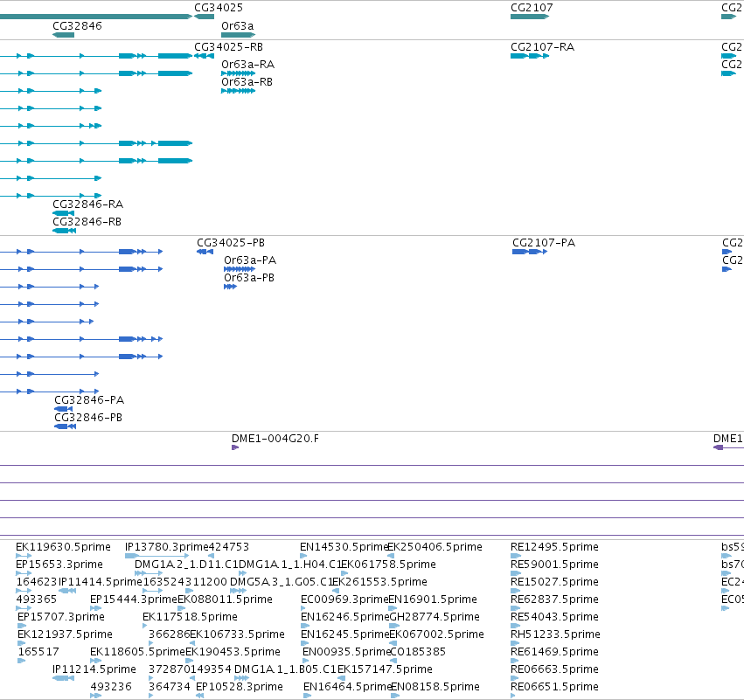Select the EST label EK261553.5prime

379,582
